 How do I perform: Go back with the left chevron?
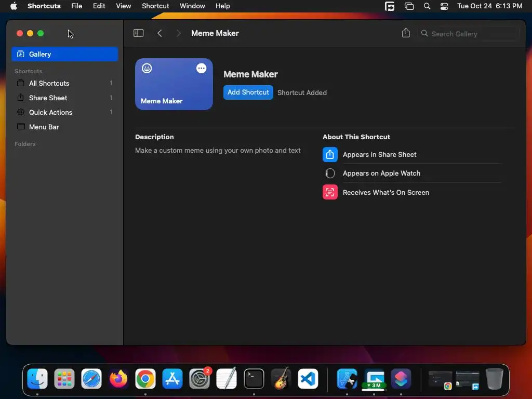(160, 33)
